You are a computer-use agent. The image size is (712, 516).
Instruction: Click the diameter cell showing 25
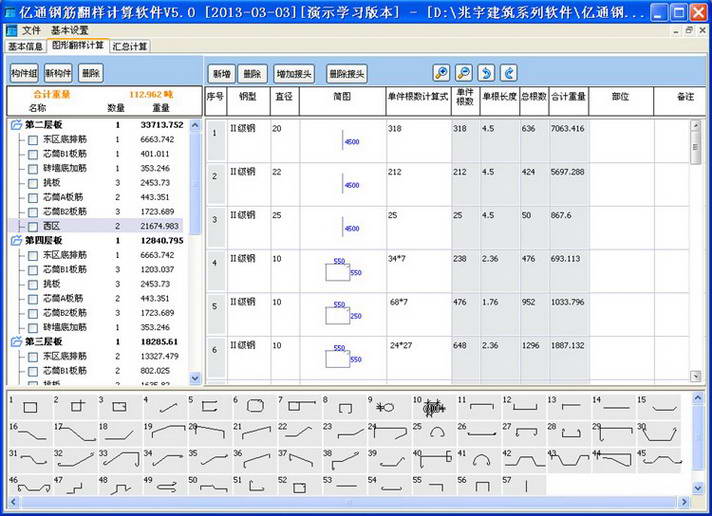point(285,227)
